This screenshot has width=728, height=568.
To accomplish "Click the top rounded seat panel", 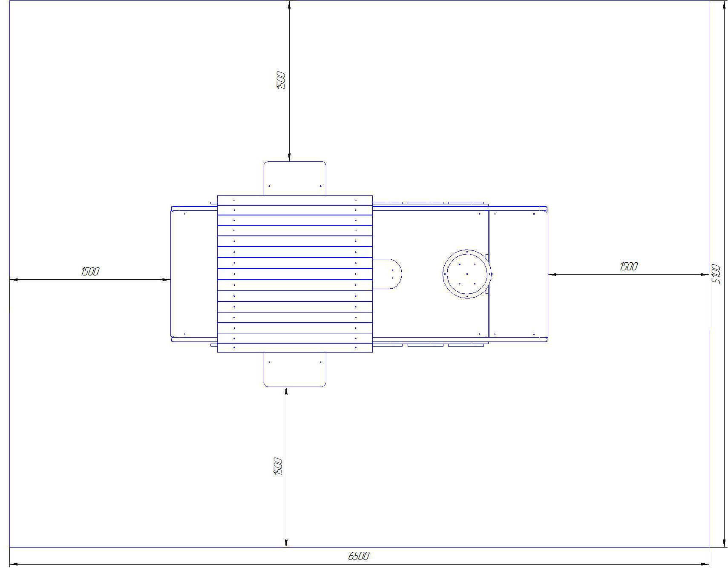I will click(295, 178).
